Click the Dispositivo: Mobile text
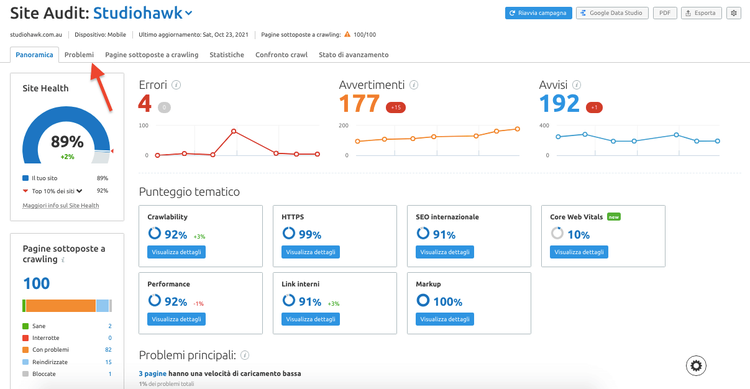 100,34
